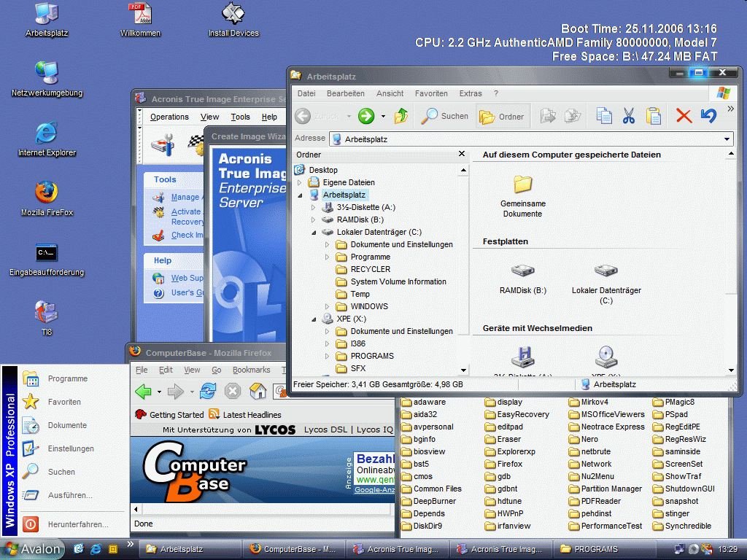This screenshot has width=747, height=560.
Task: Open the EasyRecovery folder in PROGRAMS window
Action: (x=517, y=414)
